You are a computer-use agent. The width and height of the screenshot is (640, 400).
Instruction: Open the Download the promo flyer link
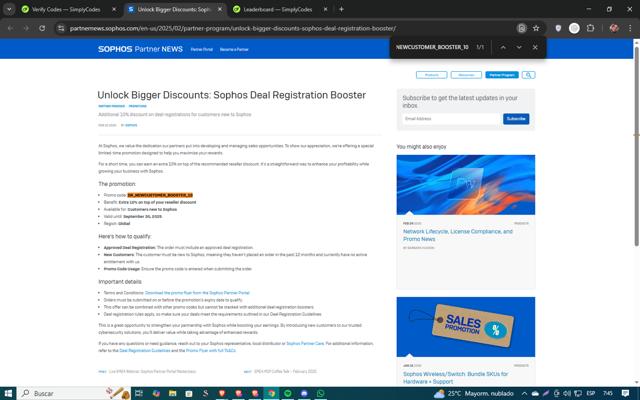(197, 293)
